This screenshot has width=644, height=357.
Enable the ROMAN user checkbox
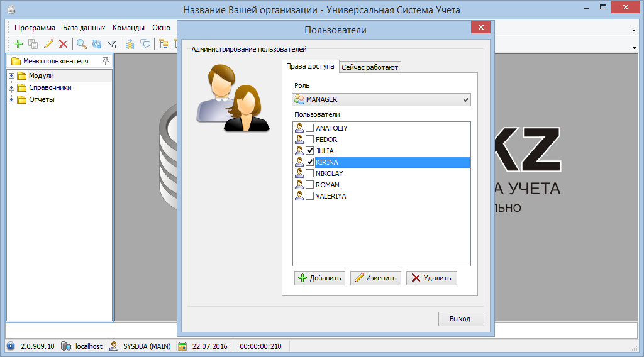point(309,185)
